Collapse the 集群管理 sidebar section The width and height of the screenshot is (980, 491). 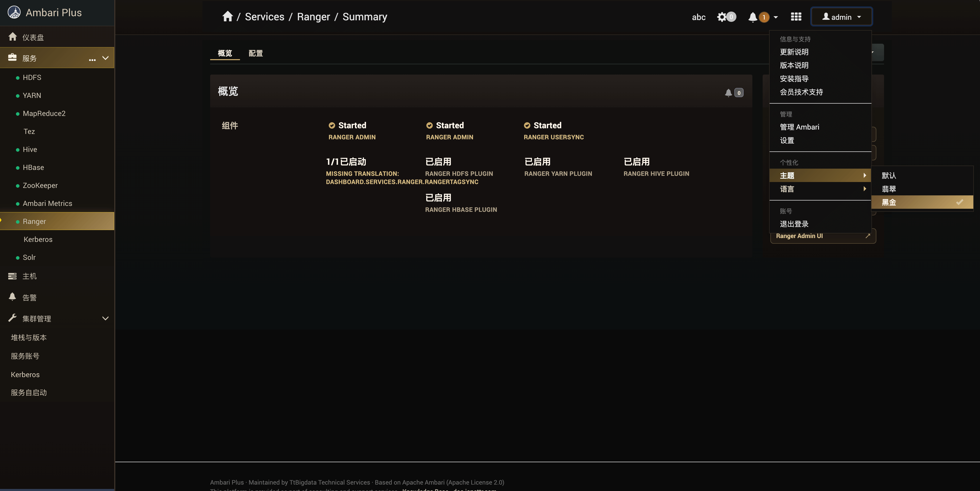click(105, 318)
